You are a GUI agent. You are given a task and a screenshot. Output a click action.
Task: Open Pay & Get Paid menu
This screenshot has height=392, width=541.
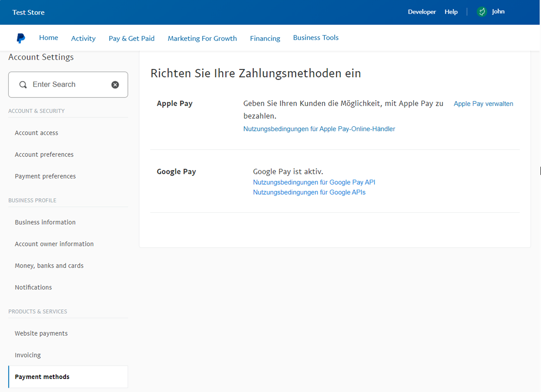tap(131, 38)
